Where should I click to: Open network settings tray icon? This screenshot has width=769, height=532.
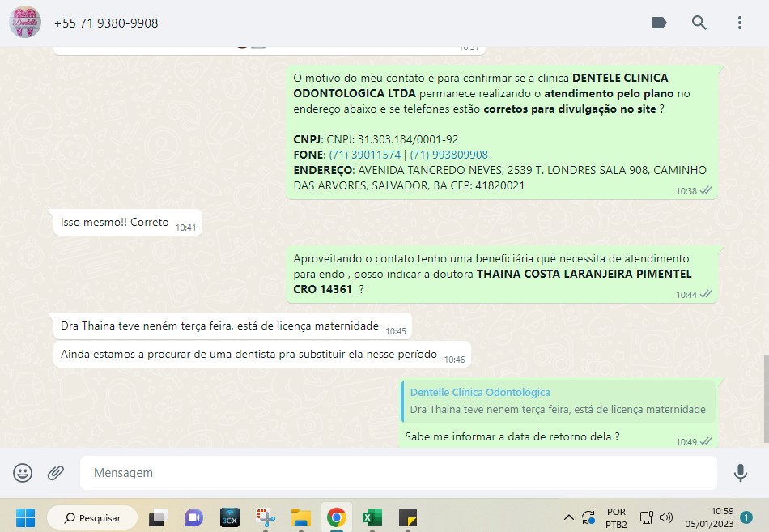point(647,517)
